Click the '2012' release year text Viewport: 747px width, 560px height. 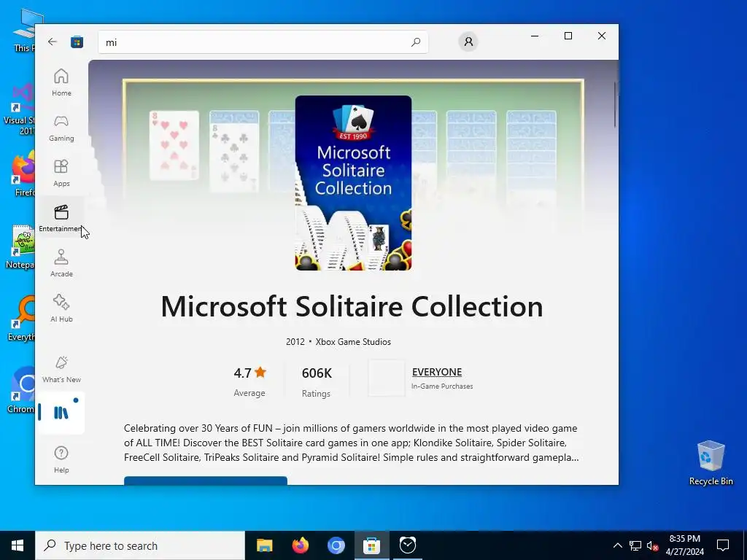pos(295,342)
